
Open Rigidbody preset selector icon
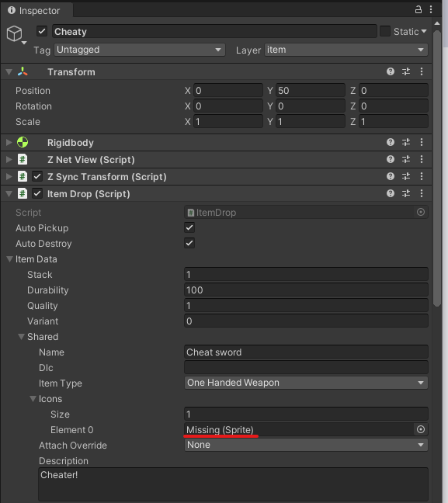click(406, 142)
